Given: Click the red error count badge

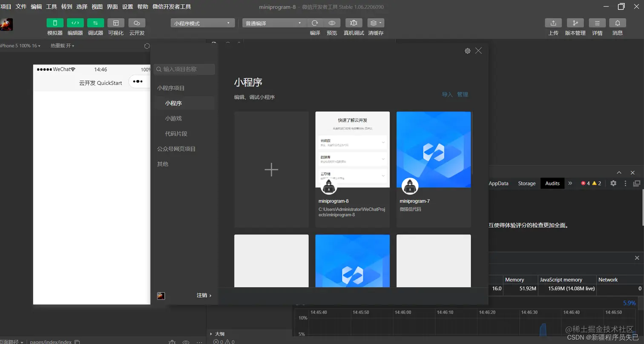Looking at the screenshot, I should 585,183.
